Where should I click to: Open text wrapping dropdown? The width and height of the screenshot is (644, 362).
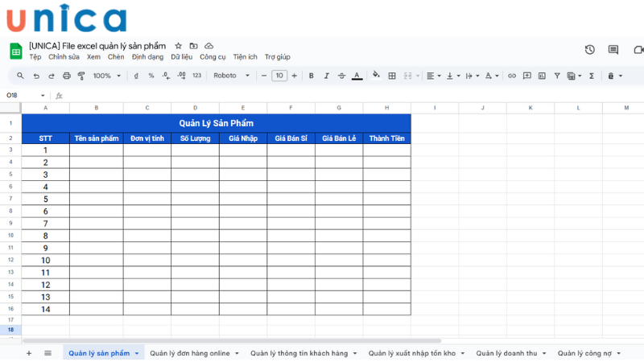coord(473,76)
